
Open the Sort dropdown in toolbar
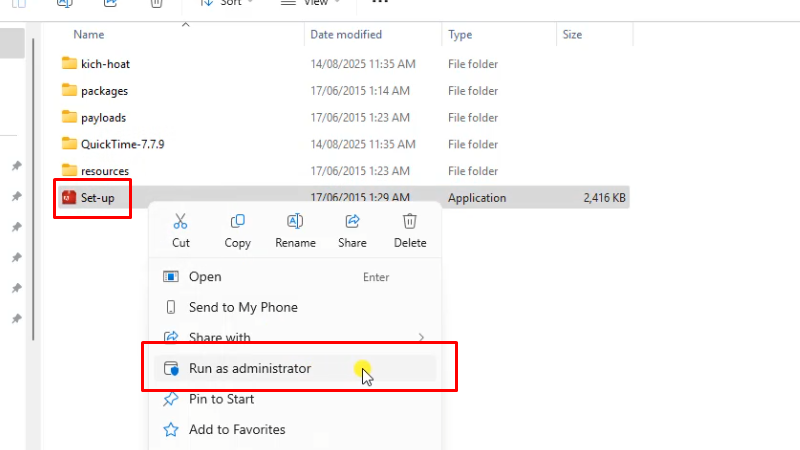coord(227,3)
